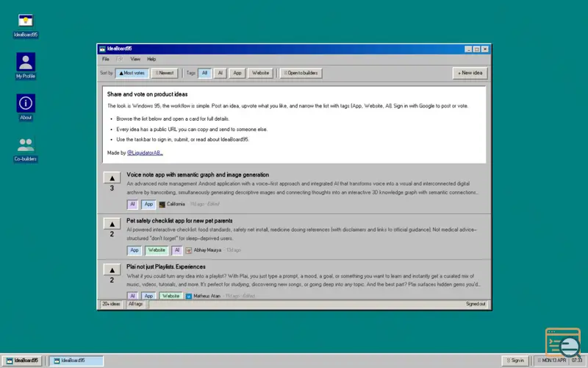
Task: Open the Pet safety checklist idea title
Action: pos(179,221)
